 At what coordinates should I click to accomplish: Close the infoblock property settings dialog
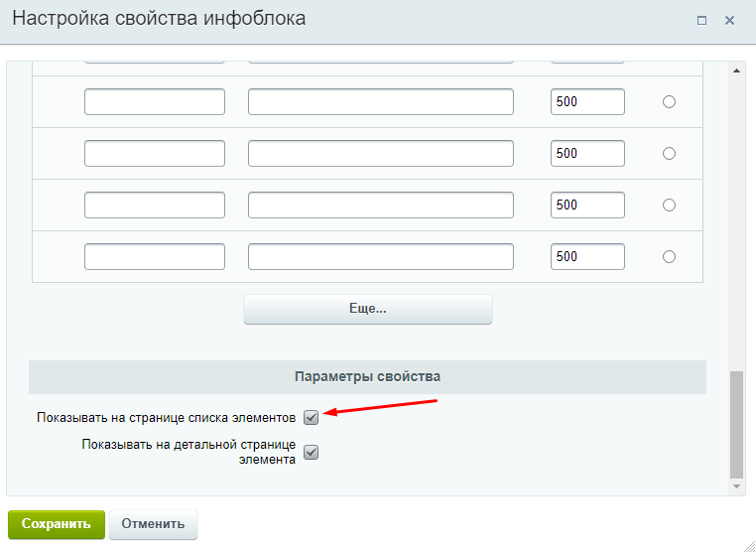coord(729,21)
